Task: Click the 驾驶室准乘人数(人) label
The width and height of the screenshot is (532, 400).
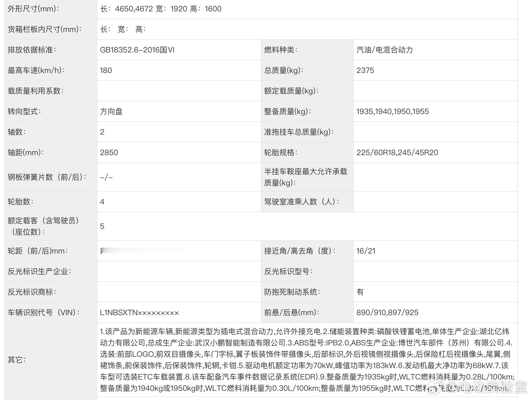Action: click(x=302, y=202)
